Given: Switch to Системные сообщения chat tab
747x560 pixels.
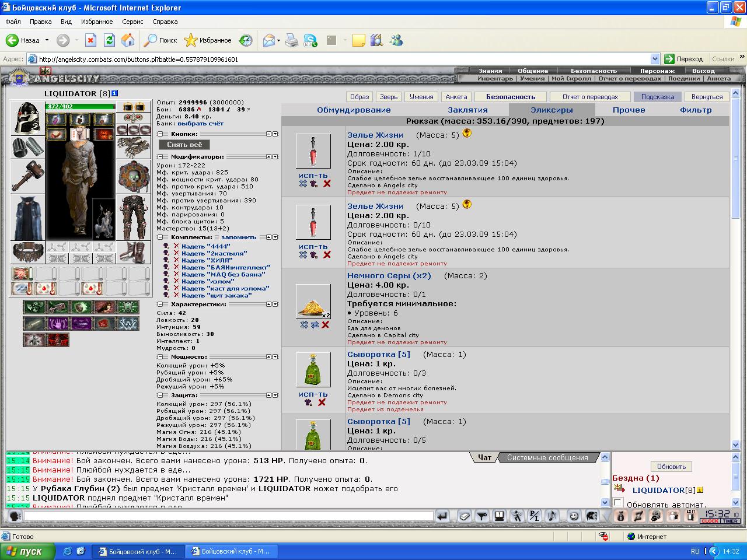Looking at the screenshot, I should [x=547, y=458].
